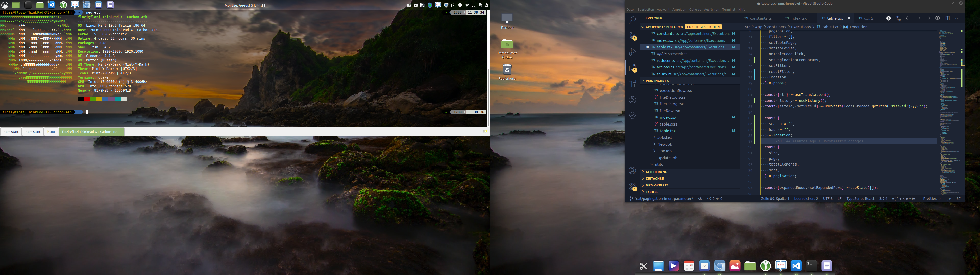Open Source Control view with 6 badge

[x=632, y=36]
